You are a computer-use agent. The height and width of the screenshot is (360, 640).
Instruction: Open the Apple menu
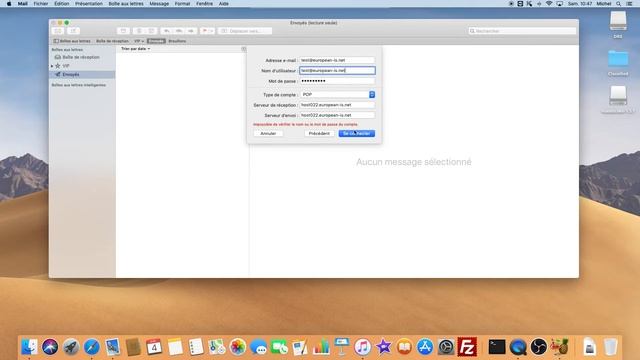pyautogui.click(x=9, y=4)
